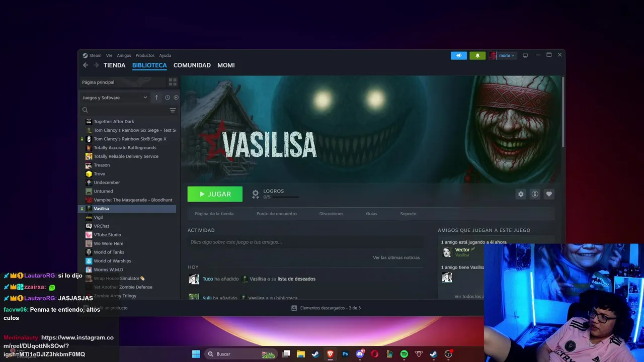Open OBS Studio from the taskbar
644x362 pixels.
pyautogui.click(x=448, y=354)
